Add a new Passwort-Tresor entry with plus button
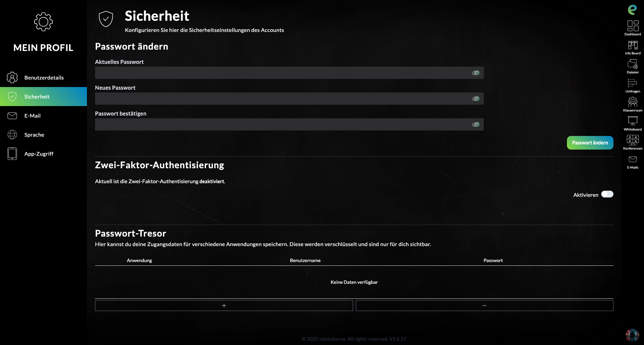The height and width of the screenshot is (345, 644). point(224,305)
